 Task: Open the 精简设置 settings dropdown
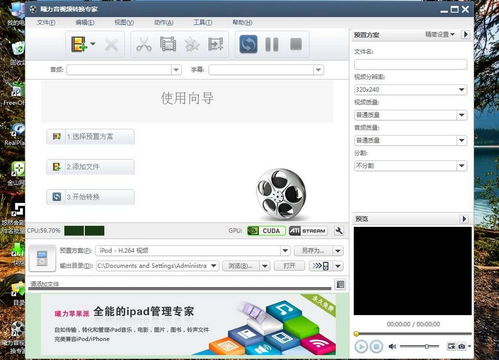pos(440,34)
